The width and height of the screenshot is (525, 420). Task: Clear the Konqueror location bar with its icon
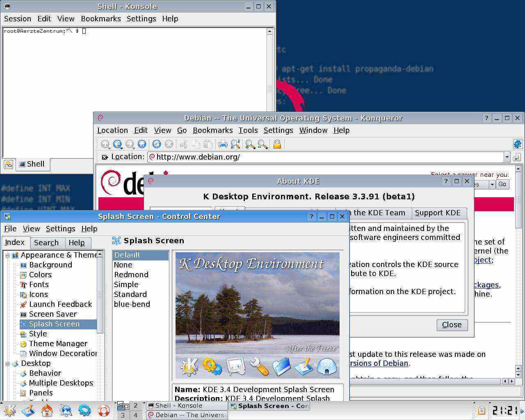click(105, 157)
